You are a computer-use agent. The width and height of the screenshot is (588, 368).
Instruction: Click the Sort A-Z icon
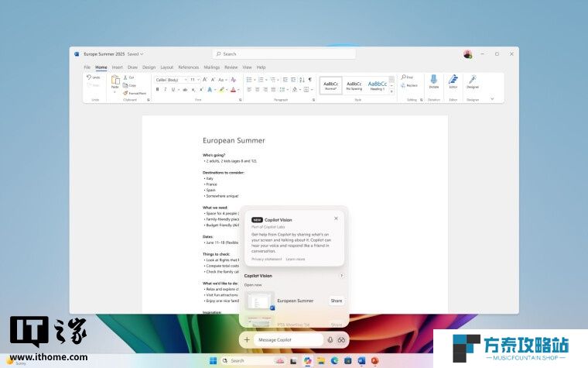(302, 80)
